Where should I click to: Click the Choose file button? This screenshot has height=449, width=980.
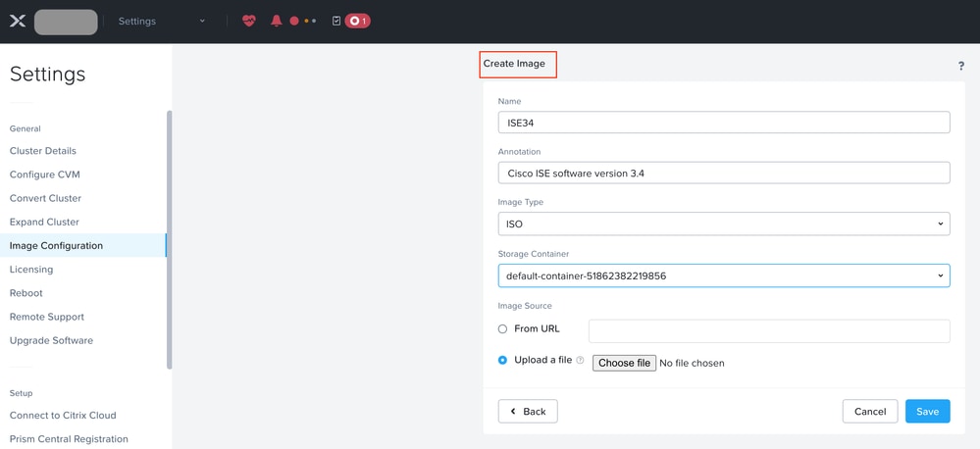(x=624, y=363)
